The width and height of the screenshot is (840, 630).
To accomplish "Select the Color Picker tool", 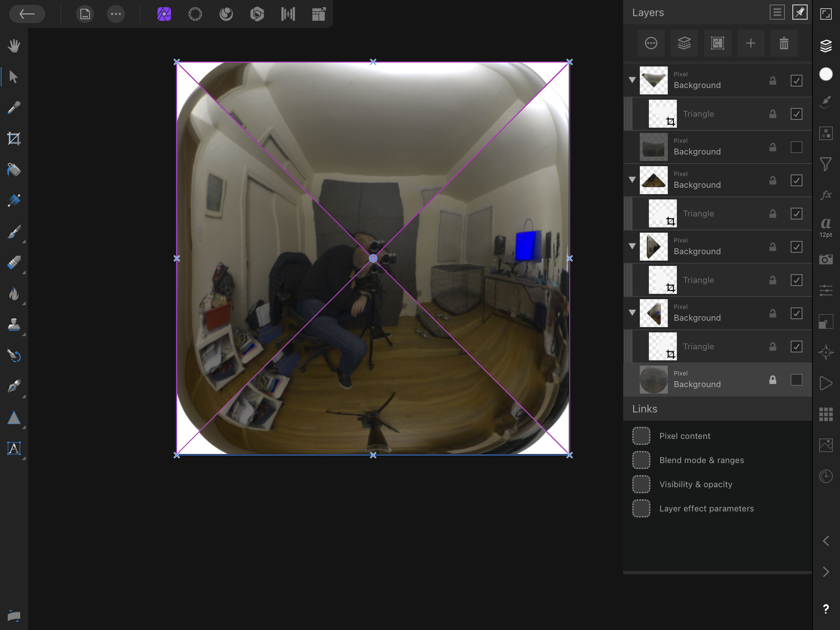I will pos(14,108).
